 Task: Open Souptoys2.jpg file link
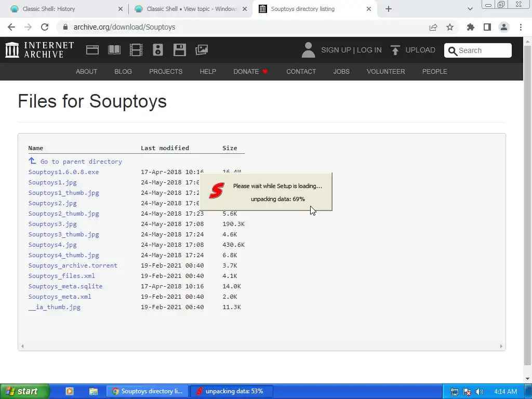click(x=52, y=203)
